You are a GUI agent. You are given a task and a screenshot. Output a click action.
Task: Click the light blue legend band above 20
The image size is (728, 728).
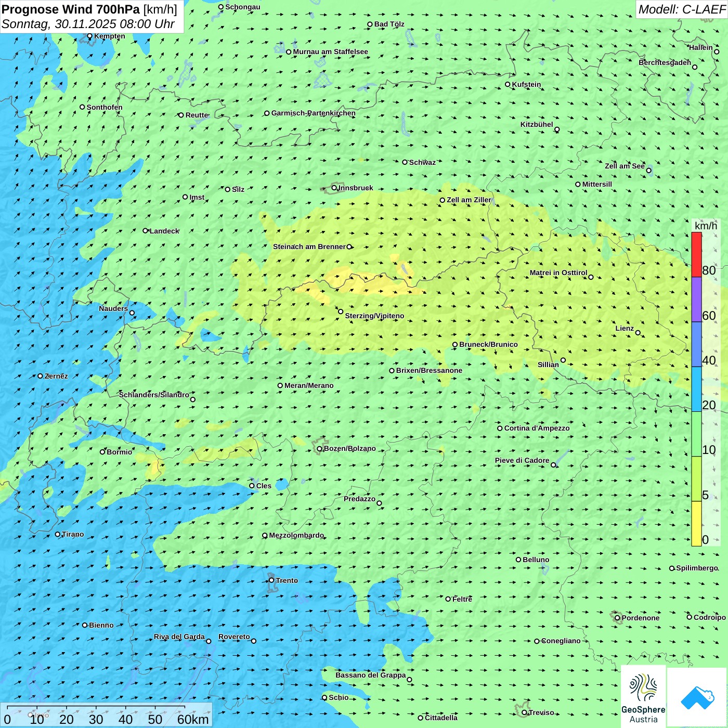696,389
